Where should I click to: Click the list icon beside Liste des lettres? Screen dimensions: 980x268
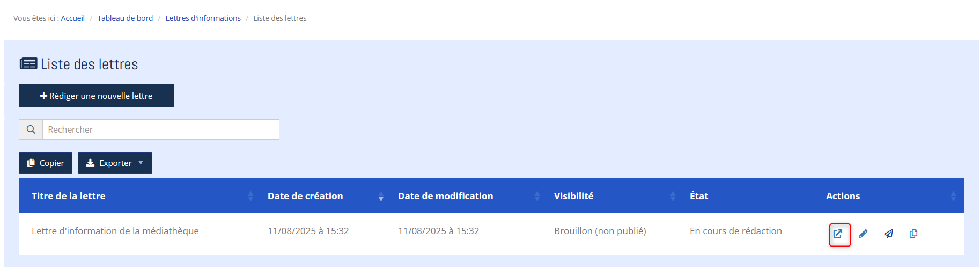pyautogui.click(x=28, y=64)
